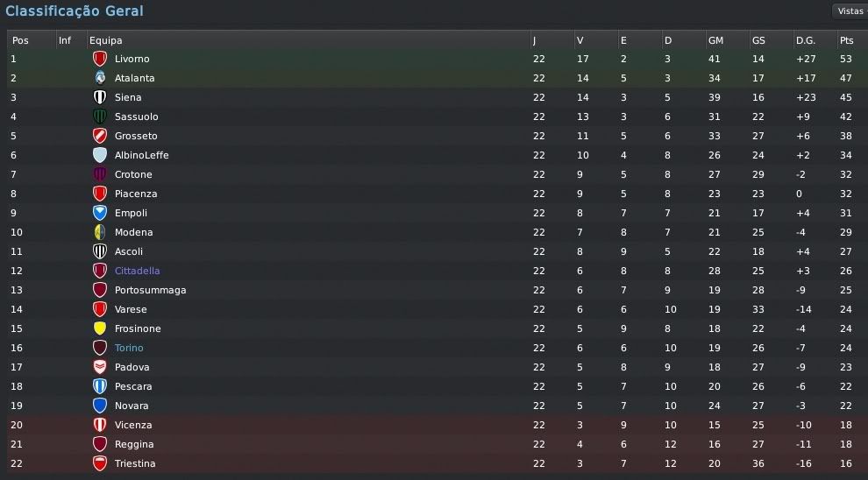Image resolution: width=868 pixels, height=480 pixels.
Task: Open the Torino team link
Action: [x=129, y=348]
